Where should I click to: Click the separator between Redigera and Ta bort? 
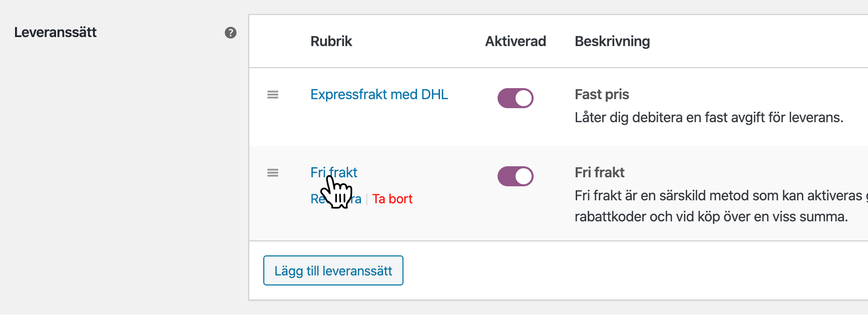click(367, 199)
